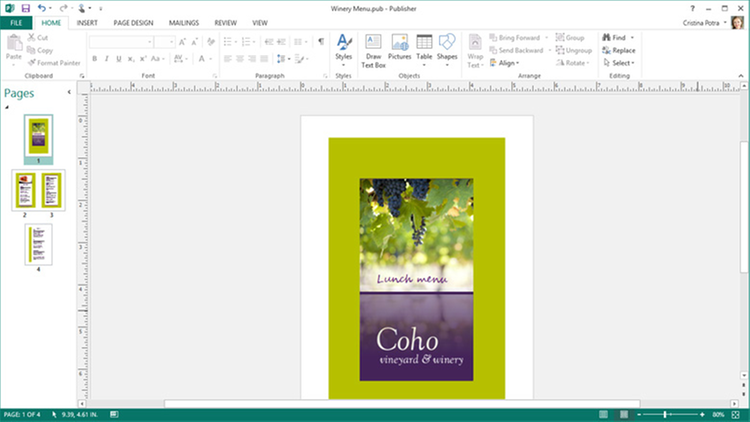Click the Shrink Font icon

click(194, 42)
